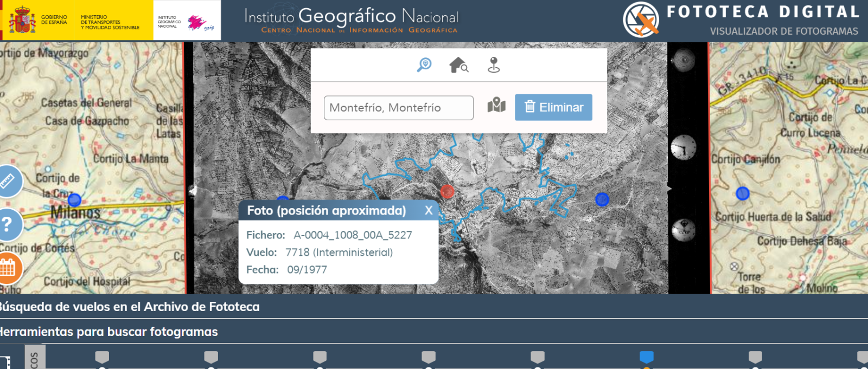The width and height of the screenshot is (868, 369).
Task: Select the grey timeline marker immediately before the blue one
Action: pos(538,357)
